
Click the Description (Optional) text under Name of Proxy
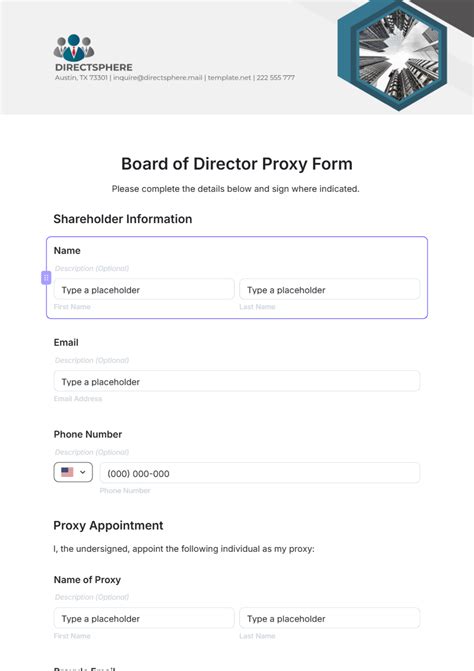pos(92,597)
